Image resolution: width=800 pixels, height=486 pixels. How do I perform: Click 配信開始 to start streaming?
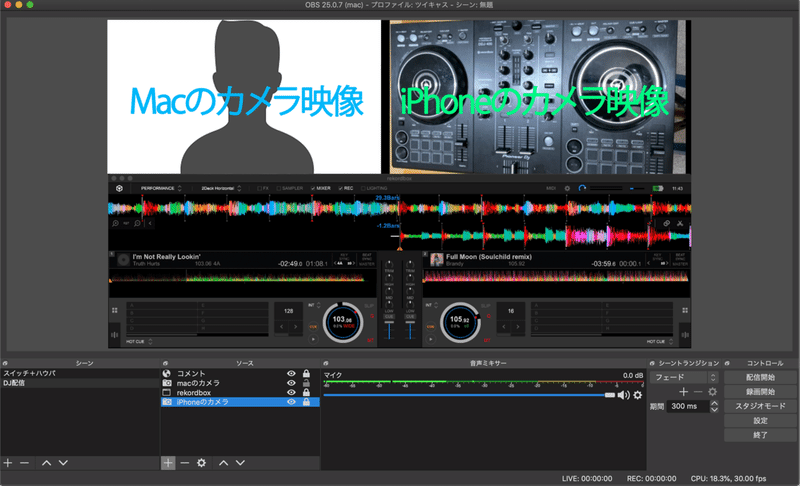[x=760, y=377]
